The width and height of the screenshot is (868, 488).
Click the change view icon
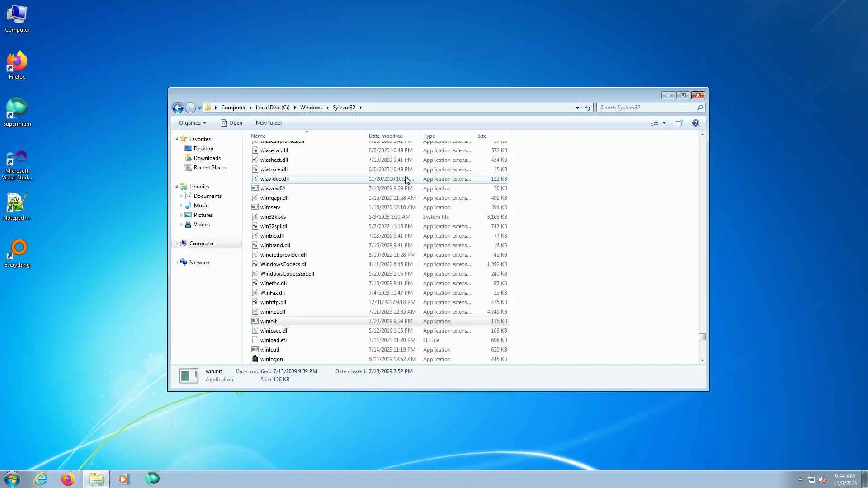654,123
